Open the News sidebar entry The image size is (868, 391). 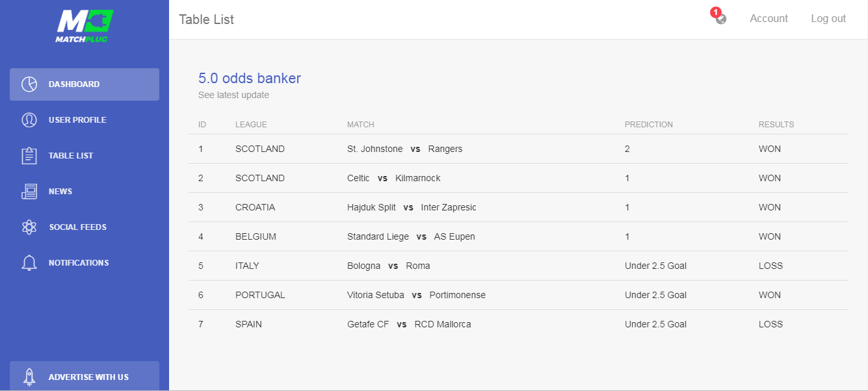point(60,192)
